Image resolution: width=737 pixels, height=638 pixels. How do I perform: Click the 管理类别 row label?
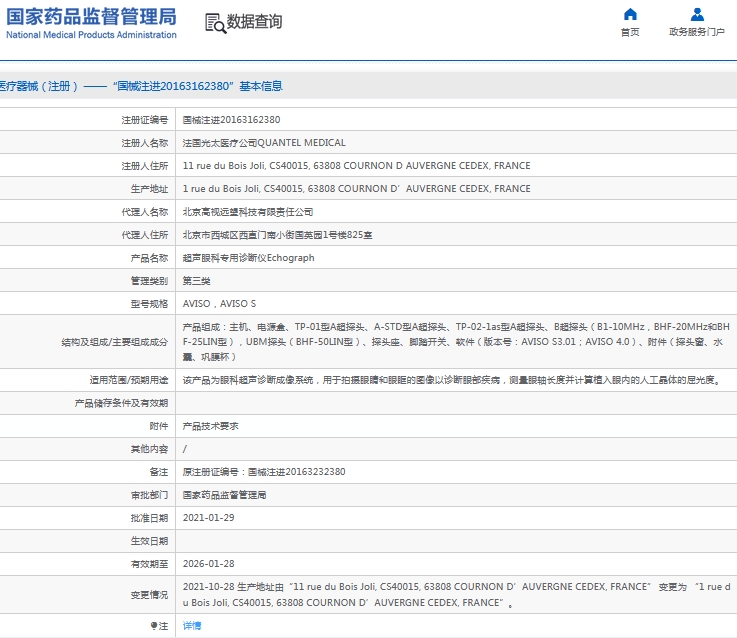(x=149, y=282)
